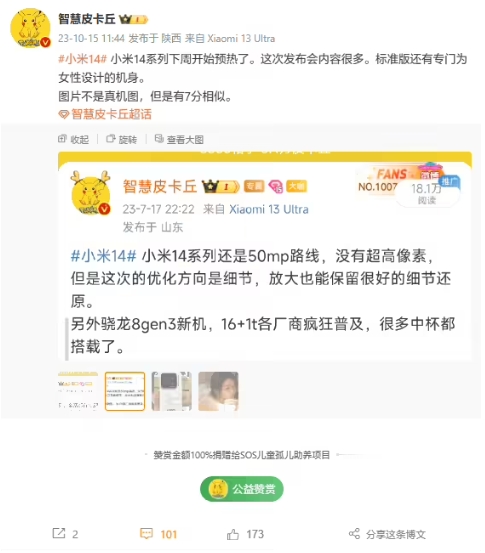Click the repost icon with count 2
This screenshot has width=485, height=553.
point(59,533)
